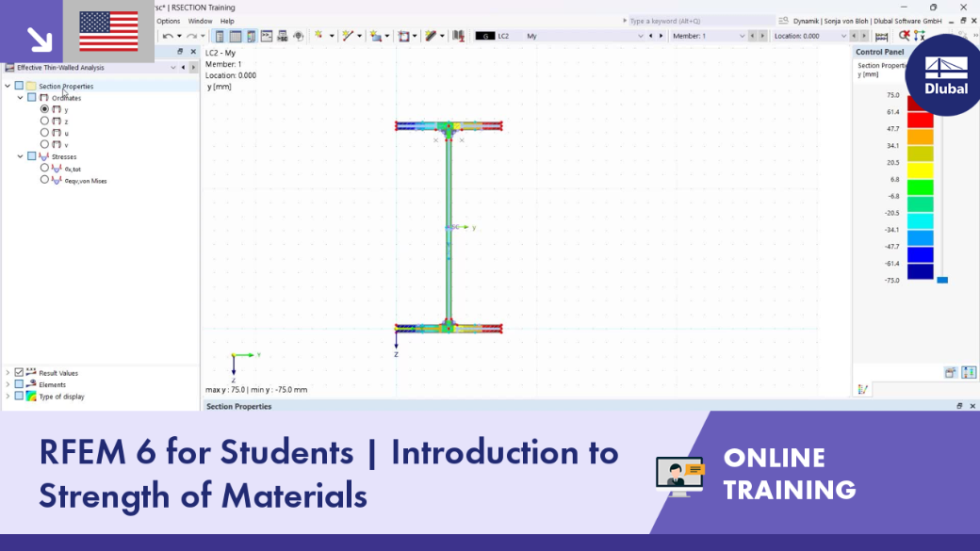Click the magic wand line tool icon
The image size is (980, 551).
tap(348, 36)
